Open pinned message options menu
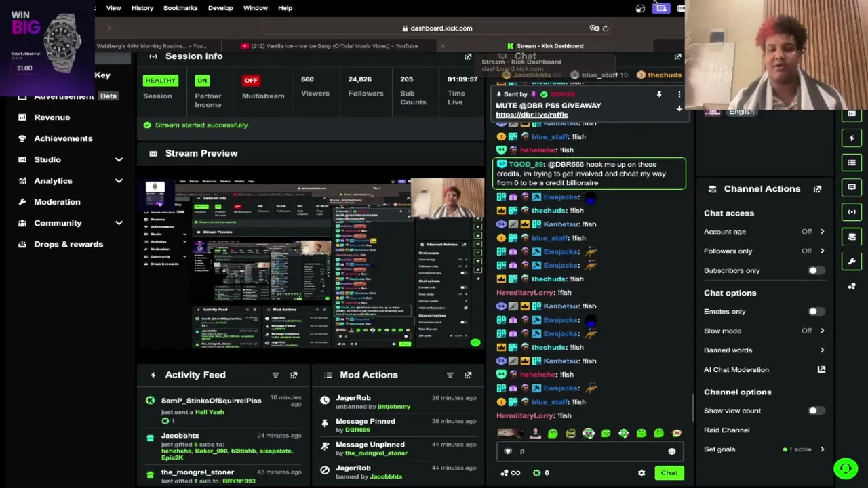The image size is (868, 488). [679, 94]
